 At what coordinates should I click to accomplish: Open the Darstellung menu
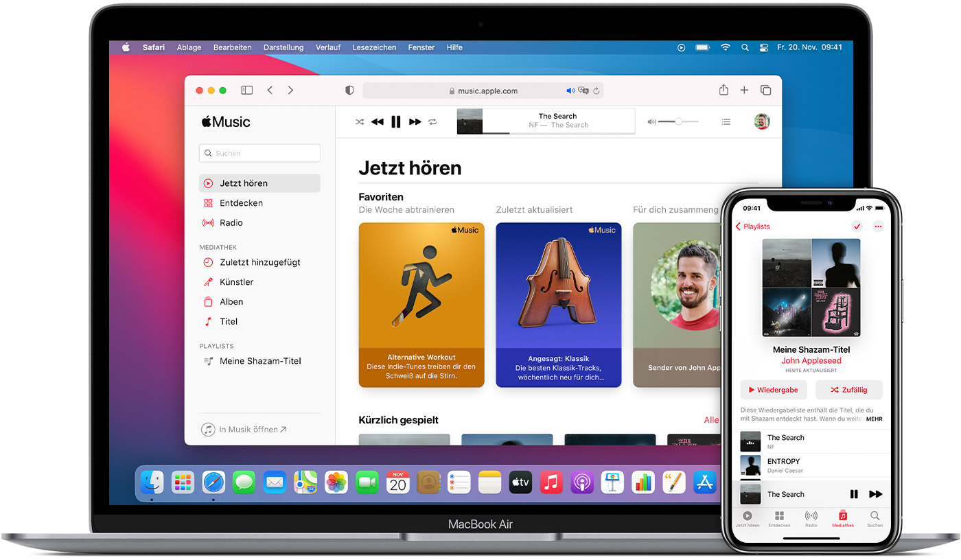click(x=283, y=47)
